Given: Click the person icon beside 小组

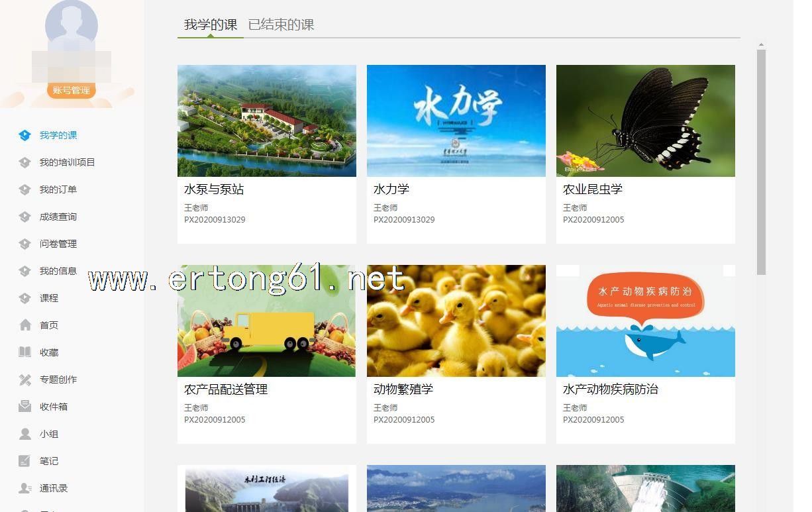Looking at the screenshot, I should click(x=25, y=434).
